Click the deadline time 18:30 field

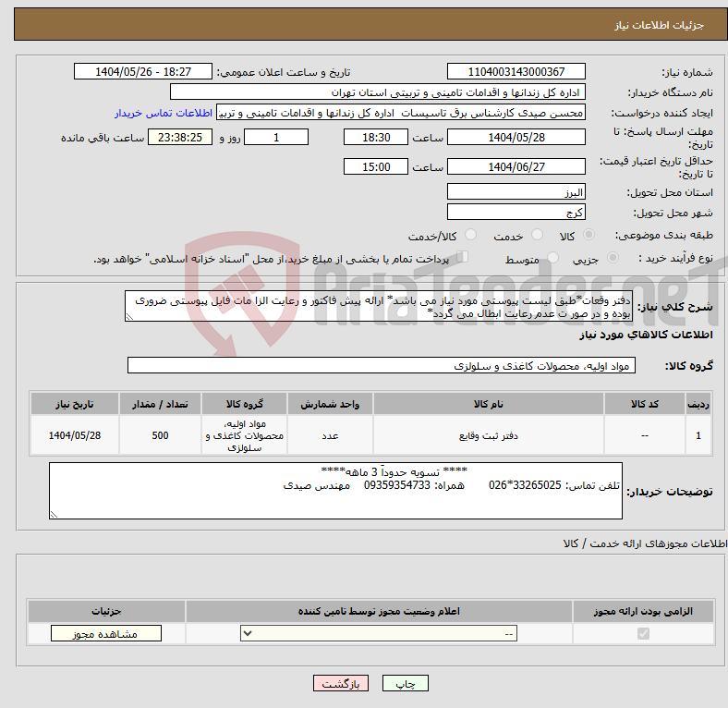[376, 137]
